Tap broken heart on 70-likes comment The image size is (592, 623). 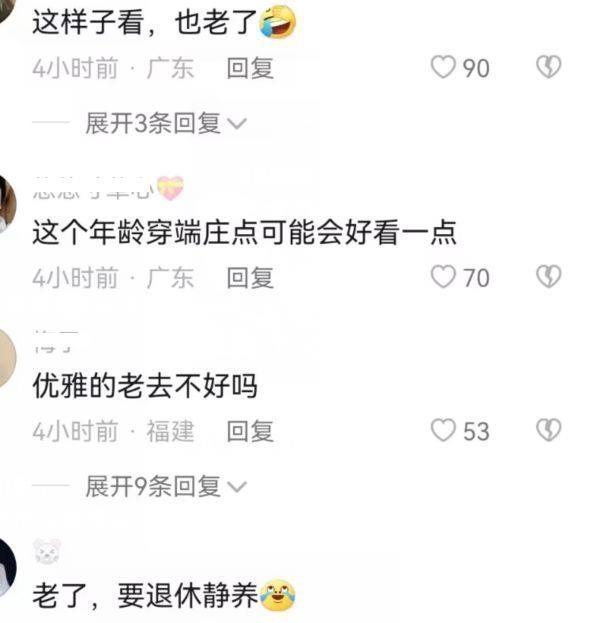pos(549,276)
